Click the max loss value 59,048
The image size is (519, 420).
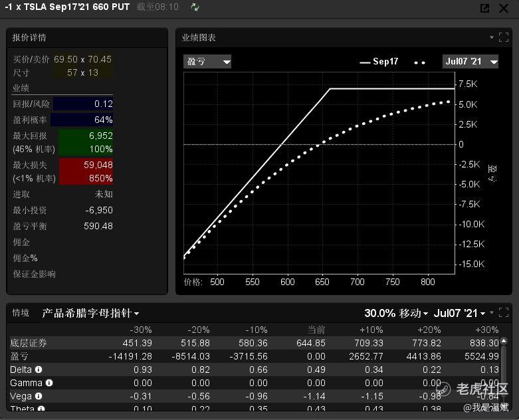tap(98, 165)
